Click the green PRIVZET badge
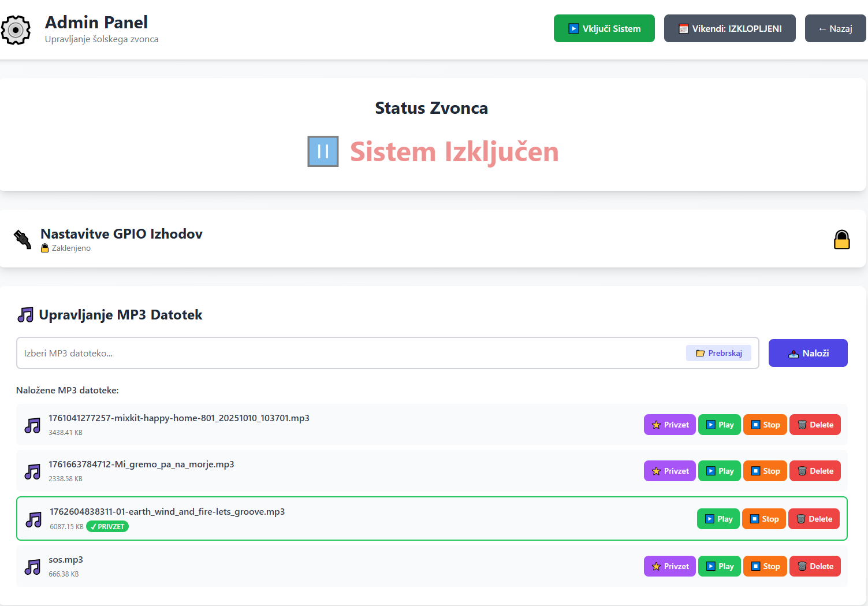The image size is (868, 606). [107, 527]
